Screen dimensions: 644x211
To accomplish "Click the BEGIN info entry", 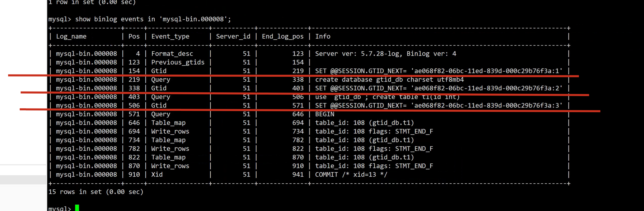I will [x=325, y=114].
